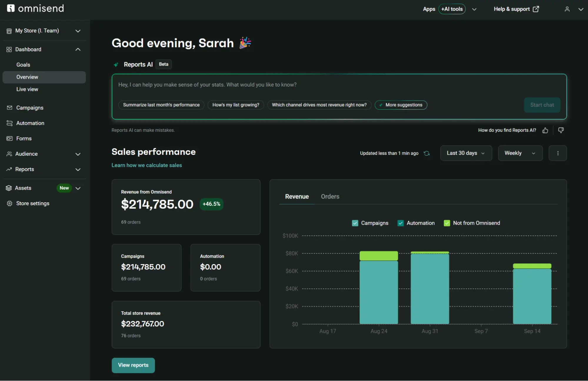Open Learn how we calculate sales link

point(146,165)
